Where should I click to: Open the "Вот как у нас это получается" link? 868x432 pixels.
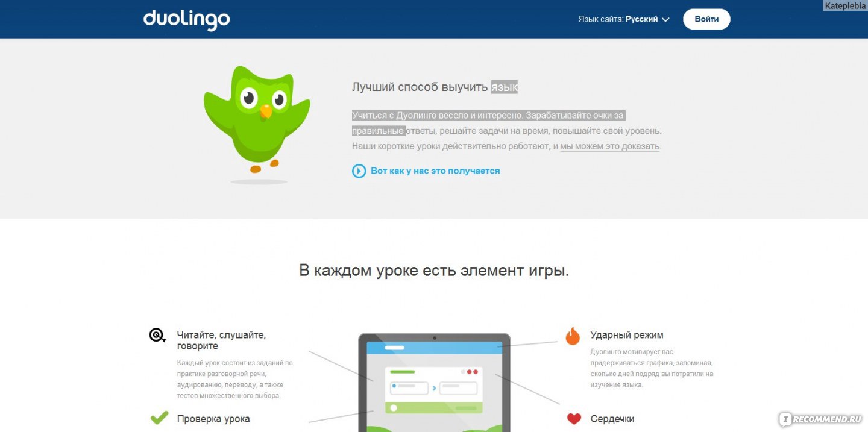click(x=435, y=171)
